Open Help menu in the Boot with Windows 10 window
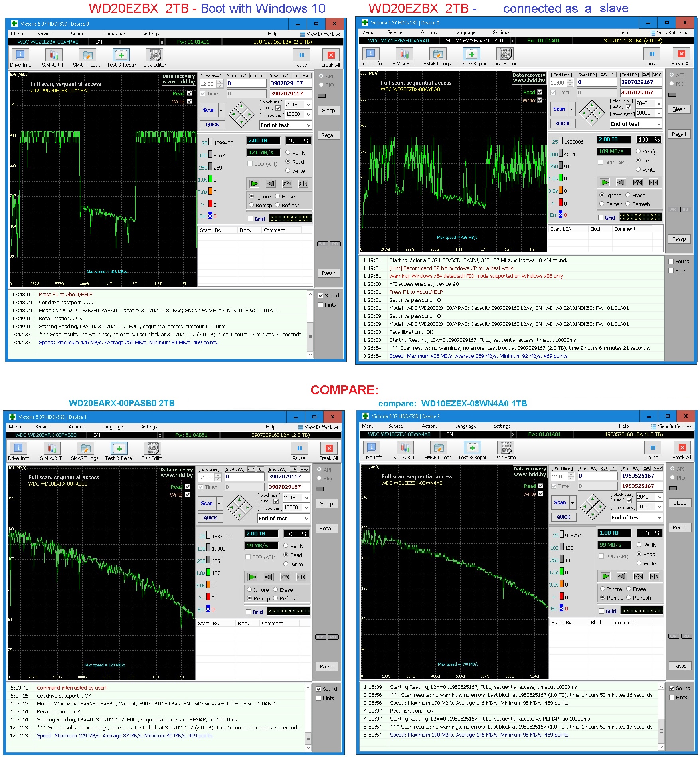 [x=273, y=34]
